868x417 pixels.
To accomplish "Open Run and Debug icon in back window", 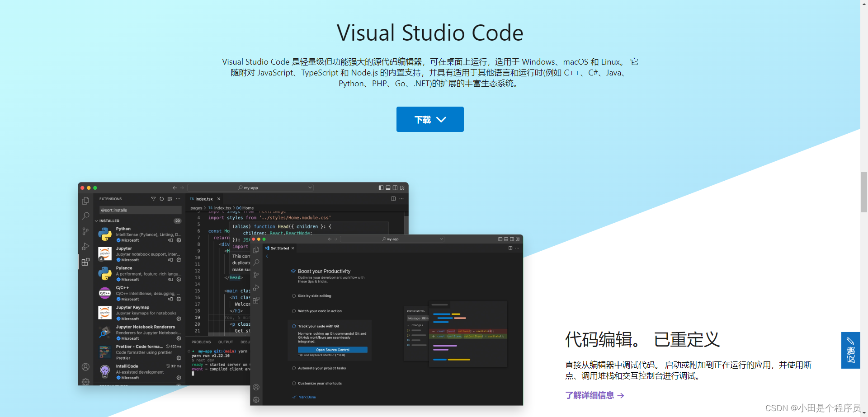I will click(85, 247).
